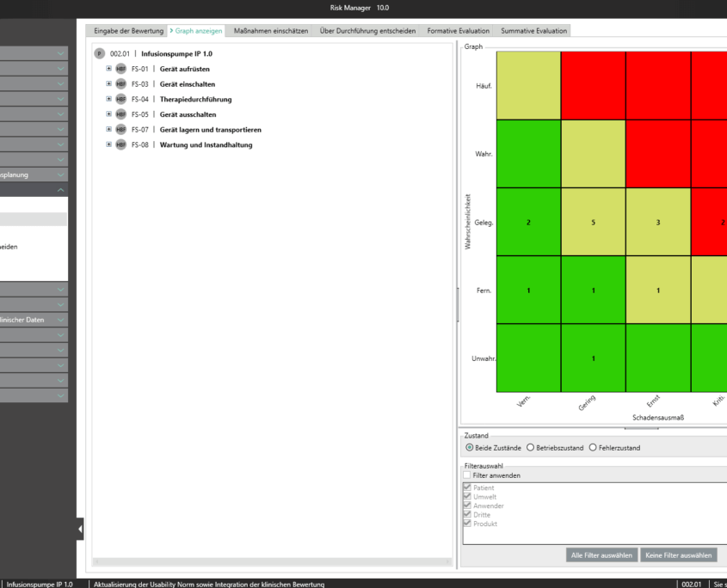Open the Summative Evaluation tab
Viewport: 727px width, 588px height.
tap(533, 31)
